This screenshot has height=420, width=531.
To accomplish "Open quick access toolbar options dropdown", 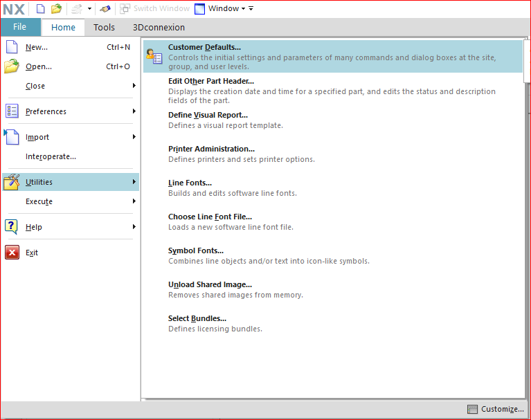I will coord(251,8).
